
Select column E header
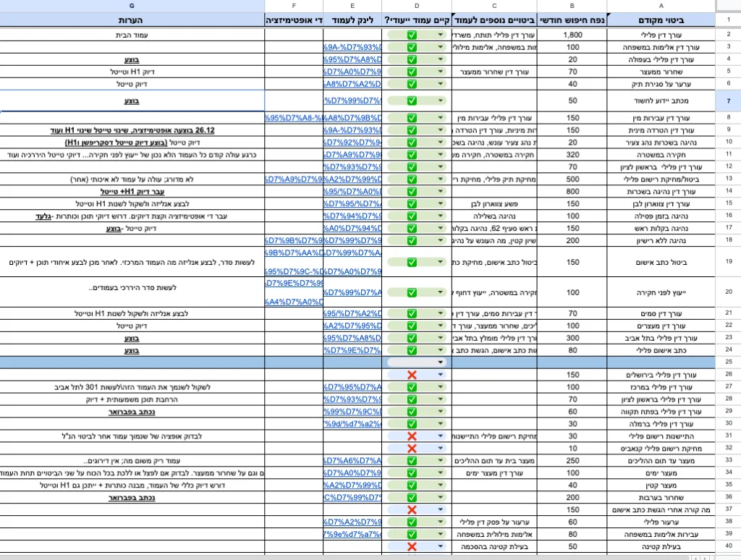[x=352, y=6]
